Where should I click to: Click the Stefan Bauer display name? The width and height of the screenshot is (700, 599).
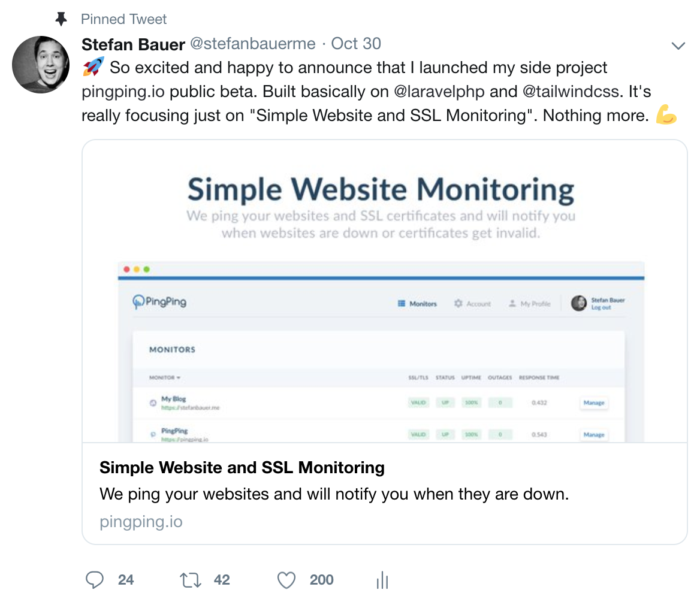133,44
